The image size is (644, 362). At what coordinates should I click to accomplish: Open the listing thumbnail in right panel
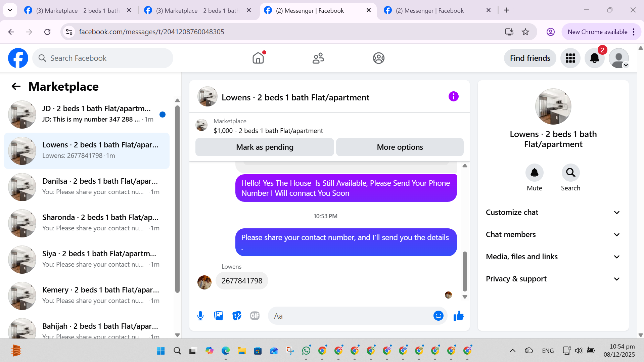[x=553, y=106]
